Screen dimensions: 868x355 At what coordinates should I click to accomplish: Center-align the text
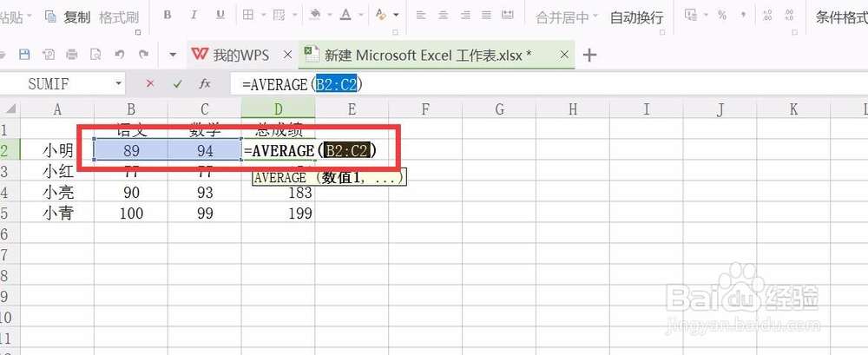click(x=443, y=16)
